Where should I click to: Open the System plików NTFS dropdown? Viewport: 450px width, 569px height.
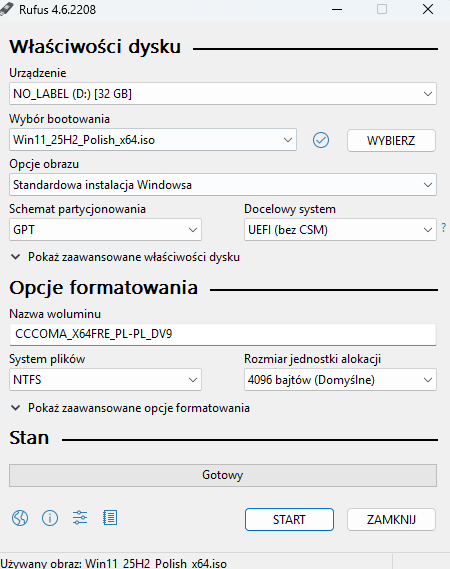coord(105,380)
